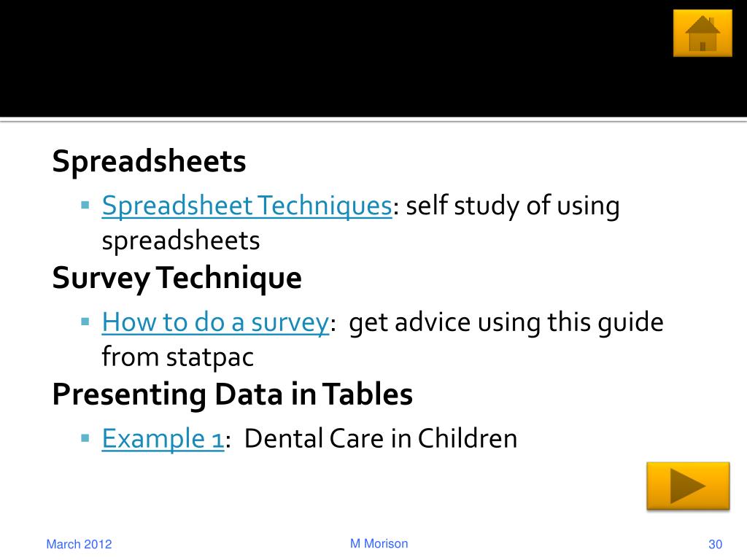Click the text 'from statpac'

click(x=178, y=357)
